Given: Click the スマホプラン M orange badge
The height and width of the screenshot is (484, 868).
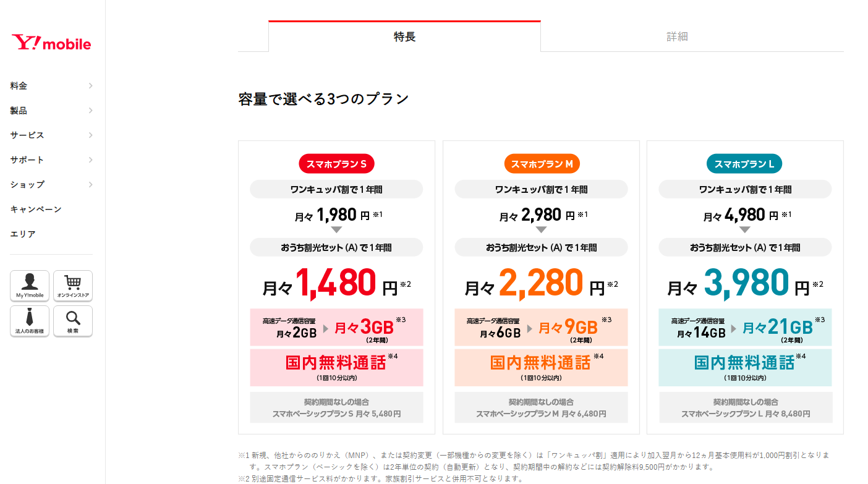Looking at the screenshot, I should (541, 164).
